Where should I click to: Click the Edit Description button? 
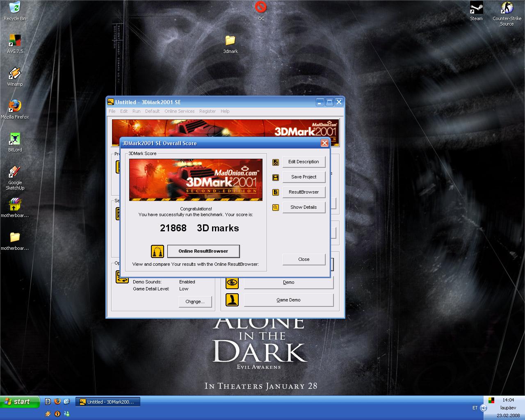[x=304, y=162]
